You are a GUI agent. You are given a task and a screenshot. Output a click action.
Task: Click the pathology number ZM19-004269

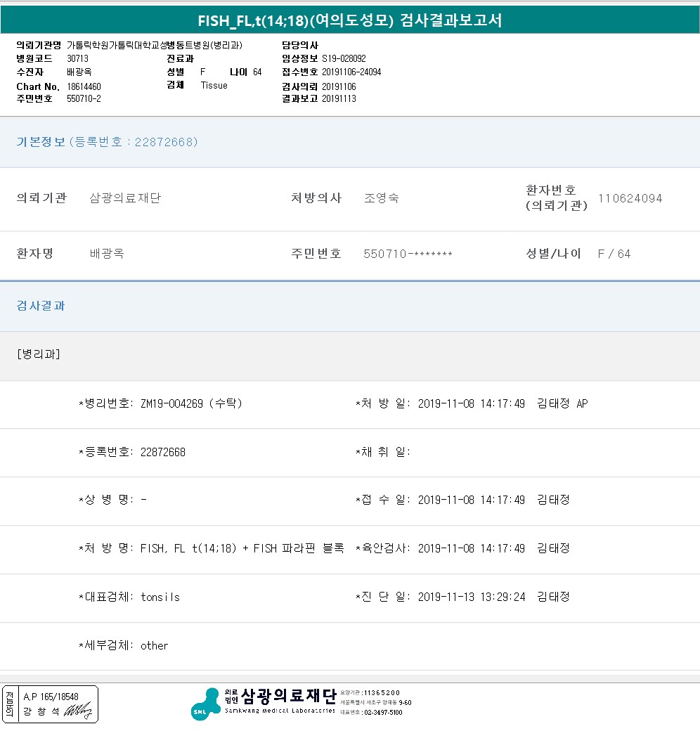[x=171, y=403]
